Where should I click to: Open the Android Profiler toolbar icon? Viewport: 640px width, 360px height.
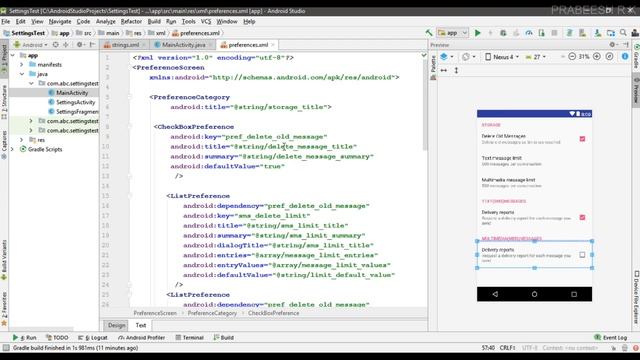(529, 33)
